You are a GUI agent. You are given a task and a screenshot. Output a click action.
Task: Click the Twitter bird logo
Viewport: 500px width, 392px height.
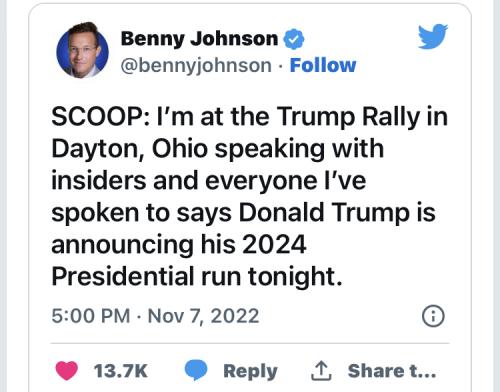click(433, 36)
